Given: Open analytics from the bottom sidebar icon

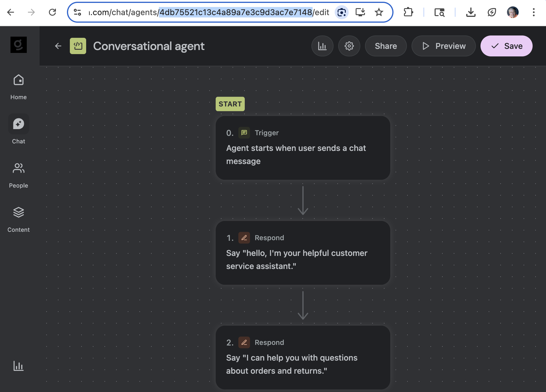Looking at the screenshot, I should [x=18, y=366].
